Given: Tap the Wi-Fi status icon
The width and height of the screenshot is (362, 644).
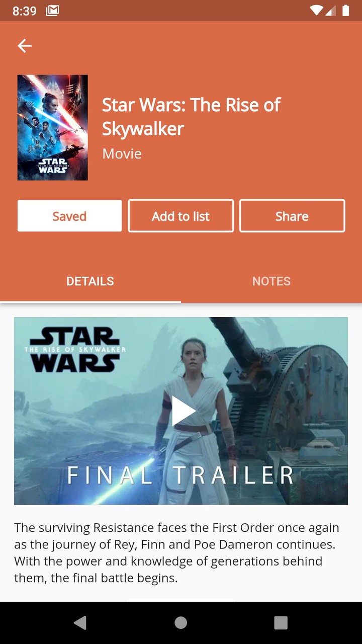Looking at the screenshot, I should point(317,11).
